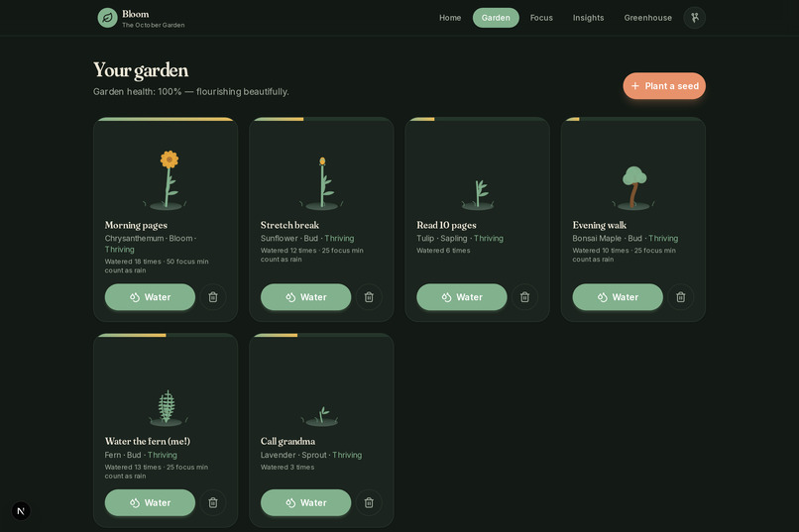Click the chrysanthemum flower illustration

(x=166, y=180)
